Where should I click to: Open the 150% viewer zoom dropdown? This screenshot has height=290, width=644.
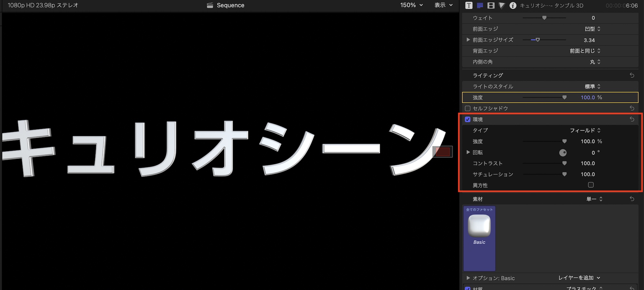point(411,5)
